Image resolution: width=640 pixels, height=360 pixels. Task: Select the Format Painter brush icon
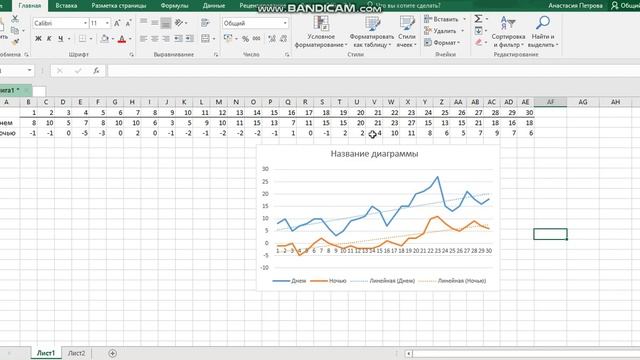point(15,42)
